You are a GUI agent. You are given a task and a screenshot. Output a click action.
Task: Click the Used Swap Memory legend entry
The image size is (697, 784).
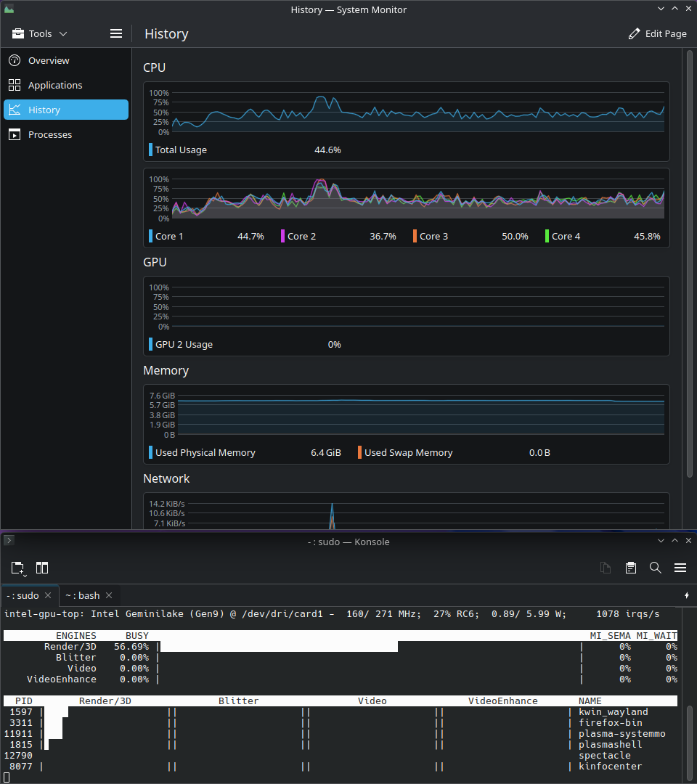(x=408, y=453)
